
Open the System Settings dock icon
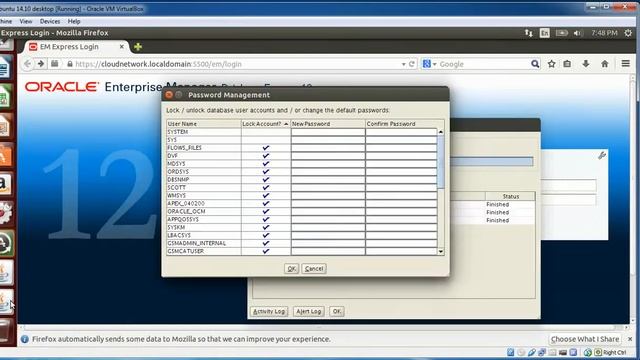tap(6, 213)
